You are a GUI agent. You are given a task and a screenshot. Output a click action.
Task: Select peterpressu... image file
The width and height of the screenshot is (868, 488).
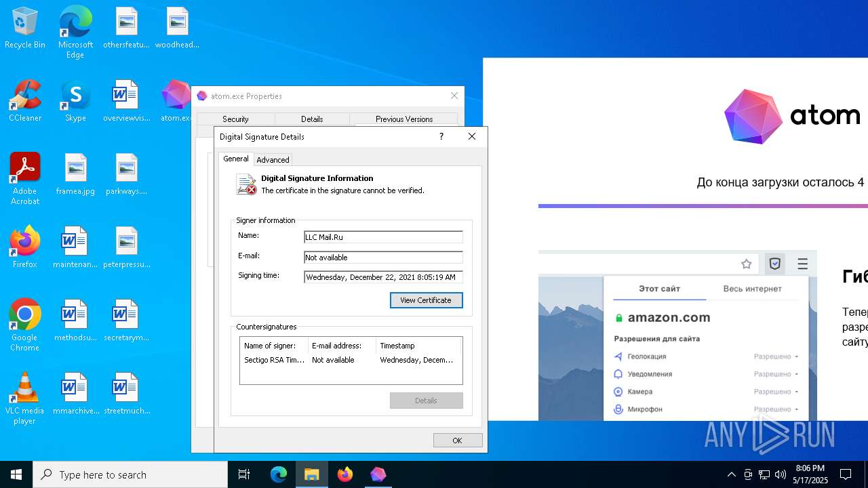point(126,247)
